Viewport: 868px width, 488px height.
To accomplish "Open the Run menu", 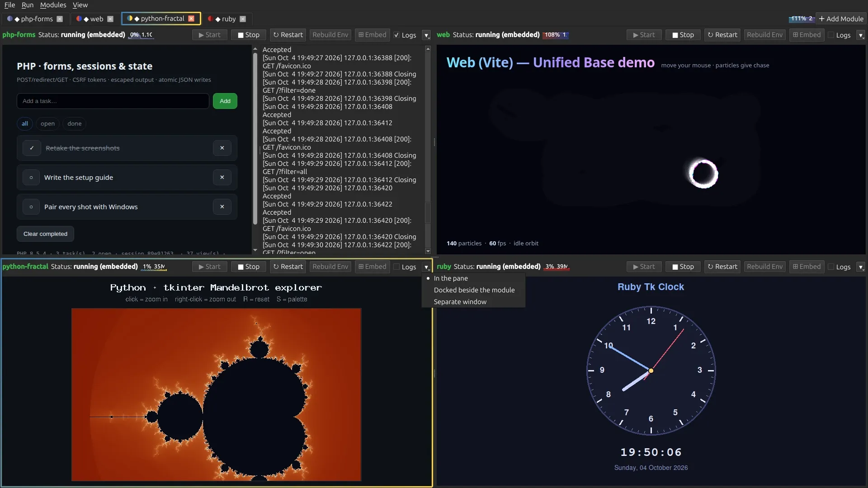I will point(28,5).
